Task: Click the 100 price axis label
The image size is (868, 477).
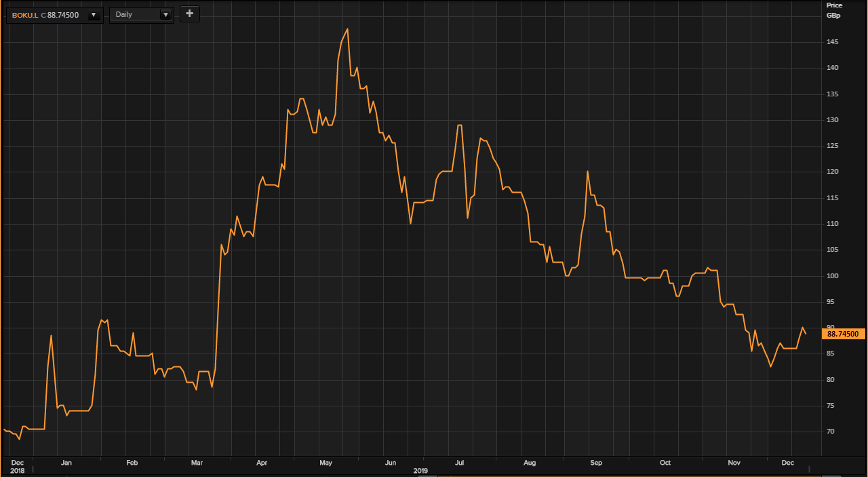Action: click(832, 275)
